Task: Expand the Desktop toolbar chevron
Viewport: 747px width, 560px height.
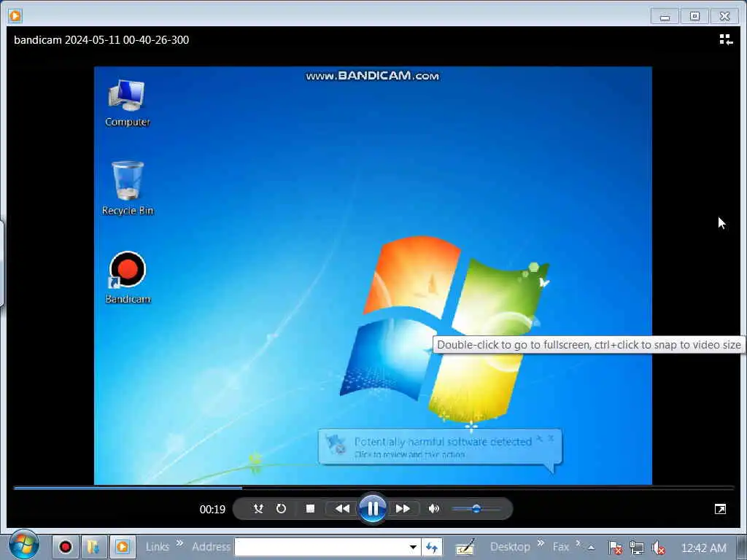Action: tap(541, 542)
